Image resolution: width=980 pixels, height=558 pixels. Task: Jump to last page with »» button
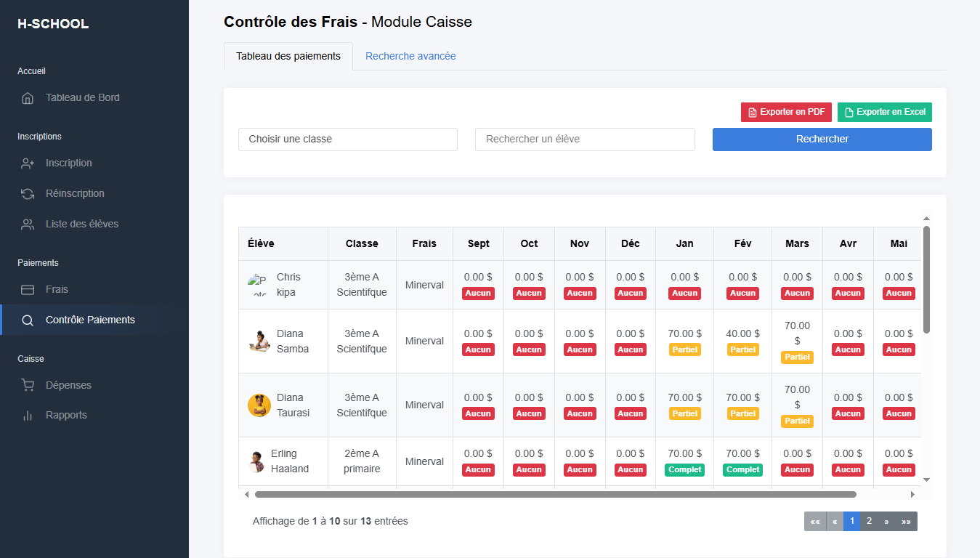click(906, 521)
